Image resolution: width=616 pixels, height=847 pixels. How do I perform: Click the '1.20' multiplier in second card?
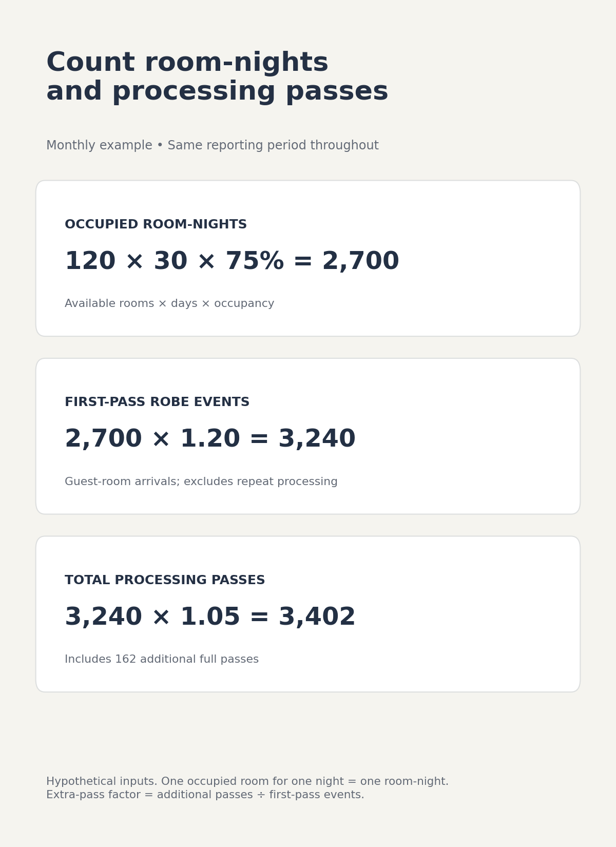pyautogui.click(x=210, y=439)
